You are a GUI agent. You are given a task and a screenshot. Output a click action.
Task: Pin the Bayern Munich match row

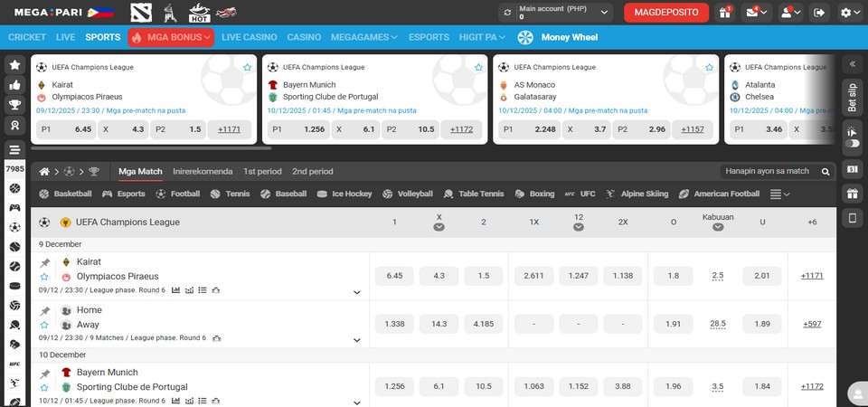tap(45, 374)
